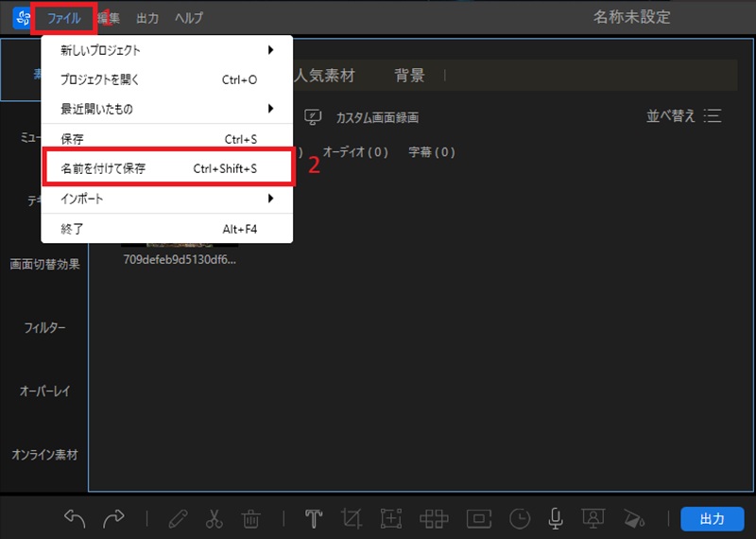
Task: Click the trash Delete icon
Action: point(250,519)
